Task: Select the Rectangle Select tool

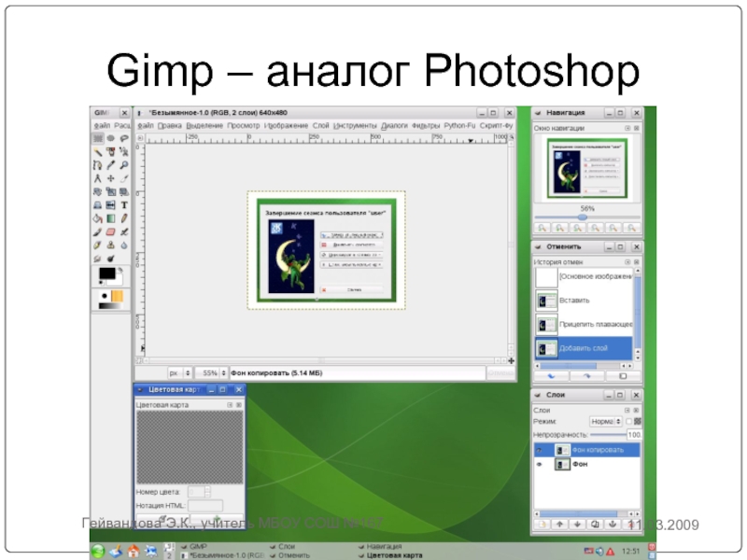Action: click(x=98, y=138)
